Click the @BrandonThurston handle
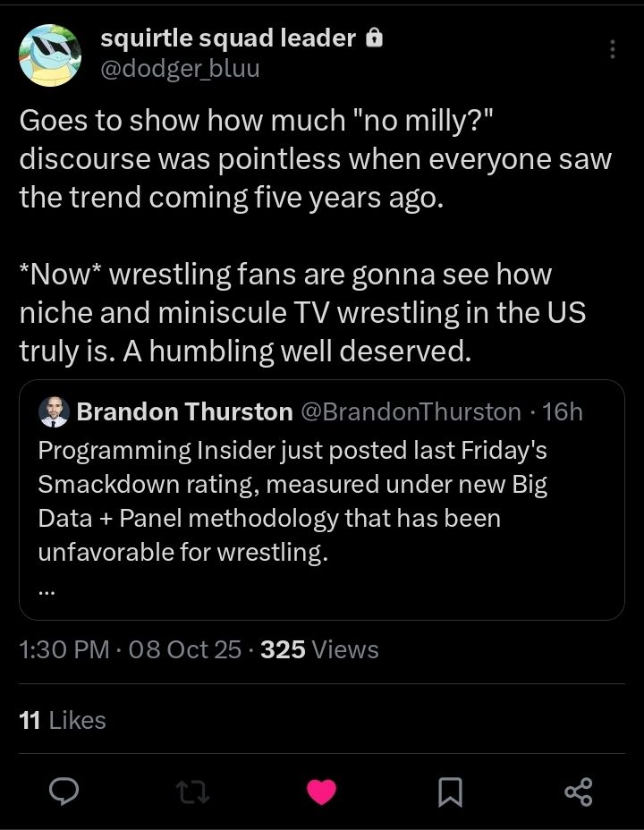The height and width of the screenshot is (830, 644). pos(411,411)
